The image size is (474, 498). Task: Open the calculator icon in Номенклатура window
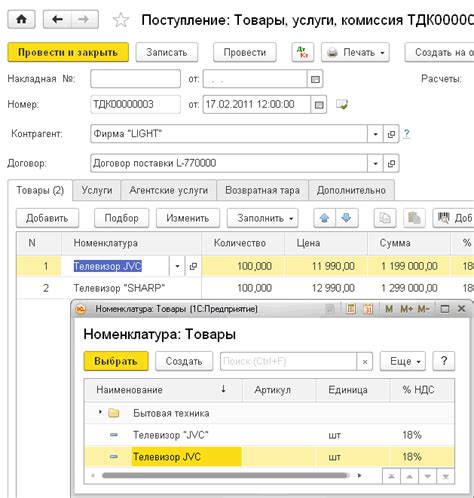coord(351,309)
